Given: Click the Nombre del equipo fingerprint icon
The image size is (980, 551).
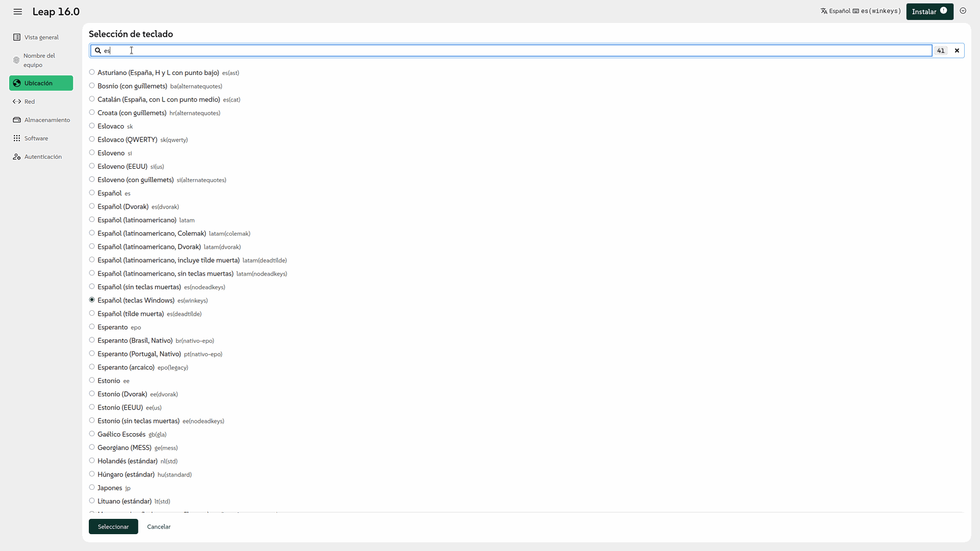Looking at the screenshot, I should coord(16,60).
